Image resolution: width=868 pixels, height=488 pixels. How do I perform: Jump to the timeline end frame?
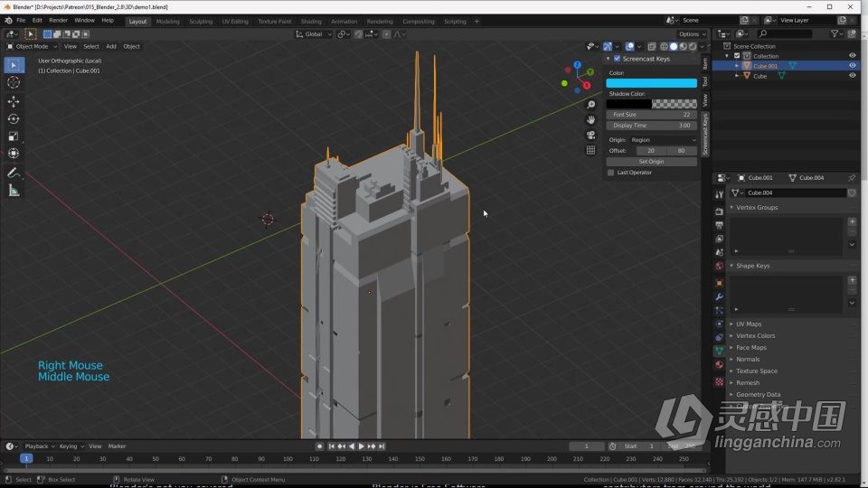coord(382,446)
